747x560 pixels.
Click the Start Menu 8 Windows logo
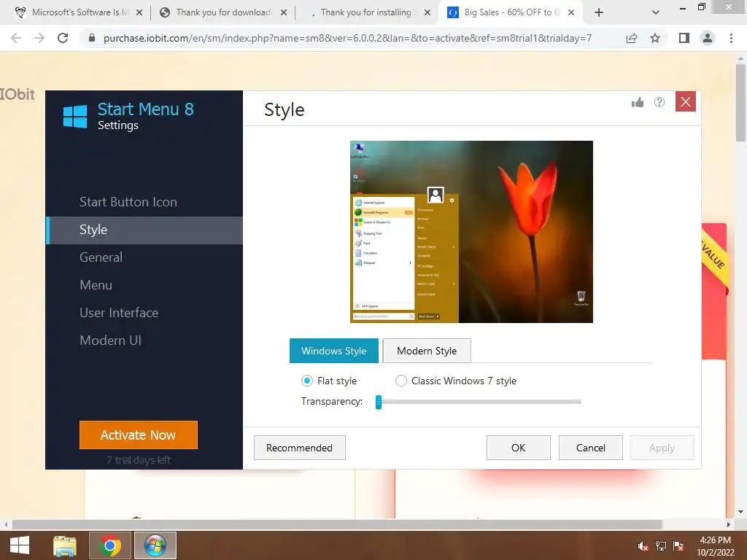coord(75,116)
